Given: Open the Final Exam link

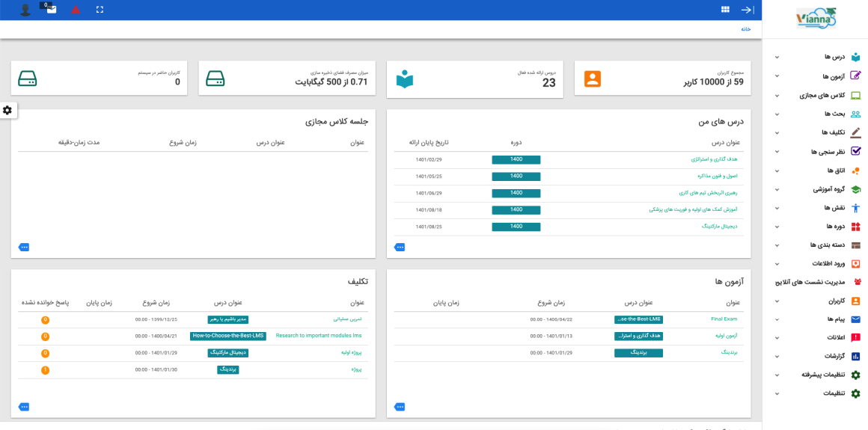Looking at the screenshot, I should coord(724,319).
